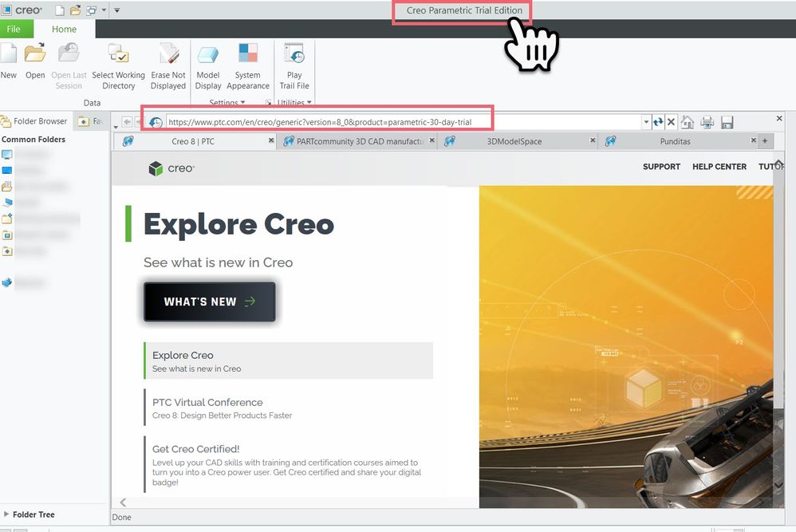796x532 pixels.
Task: Switch to the Folder Browser tab
Action: coord(34,121)
